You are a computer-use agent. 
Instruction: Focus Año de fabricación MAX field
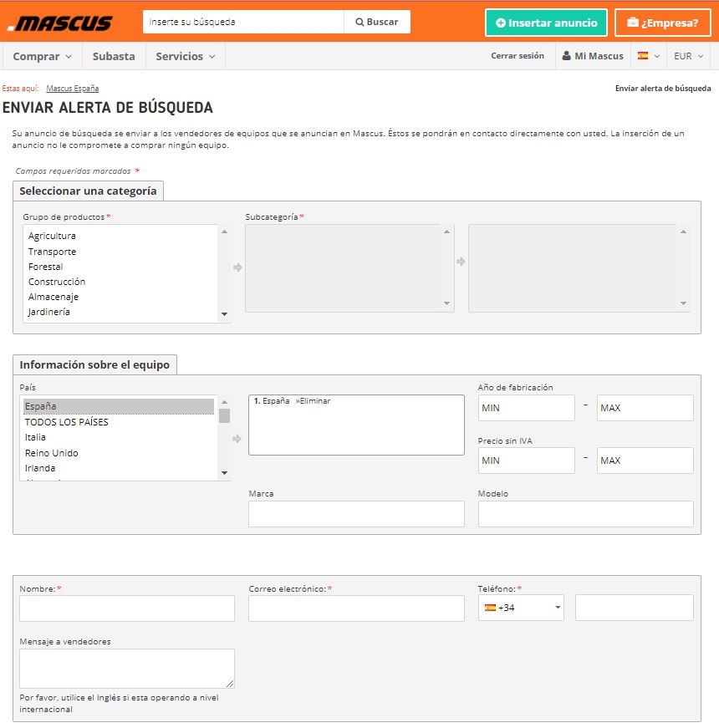pos(645,408)
